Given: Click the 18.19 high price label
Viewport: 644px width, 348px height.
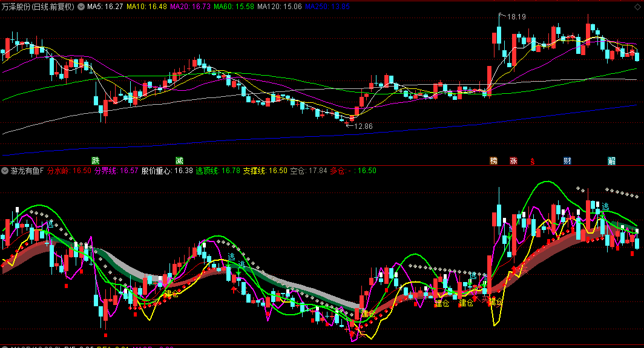Looking at the screenshot, I should 516,17.
